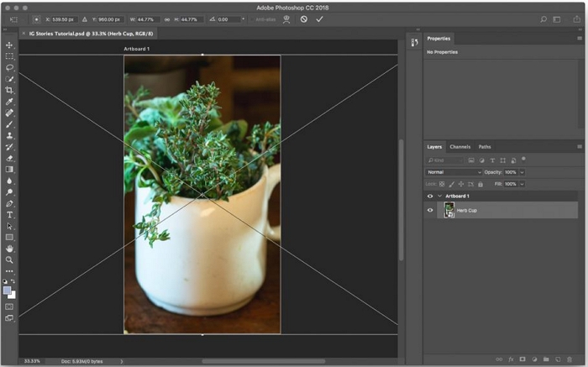Collapse the Artboard 1 group
The width and height of the screenshot is (588, 367).
439,196
